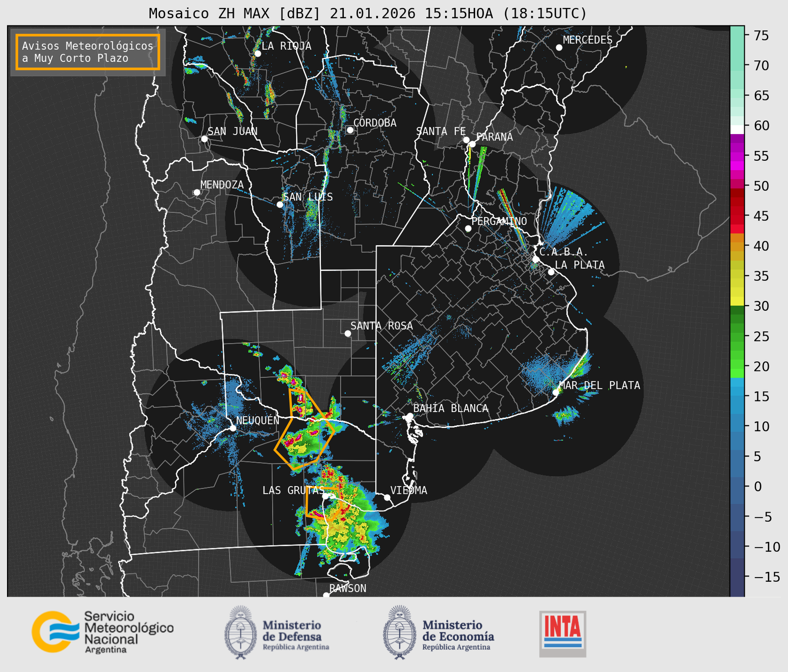Select the MENDOZA city marker dot
Image resolution: width=788 pixels, height=672 pixels.
197,193
